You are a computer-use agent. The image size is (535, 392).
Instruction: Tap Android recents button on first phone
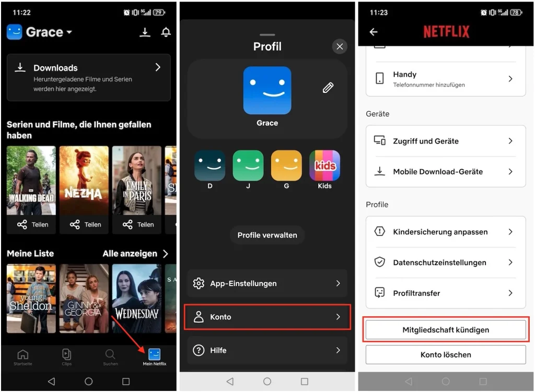tap(126, 381)
